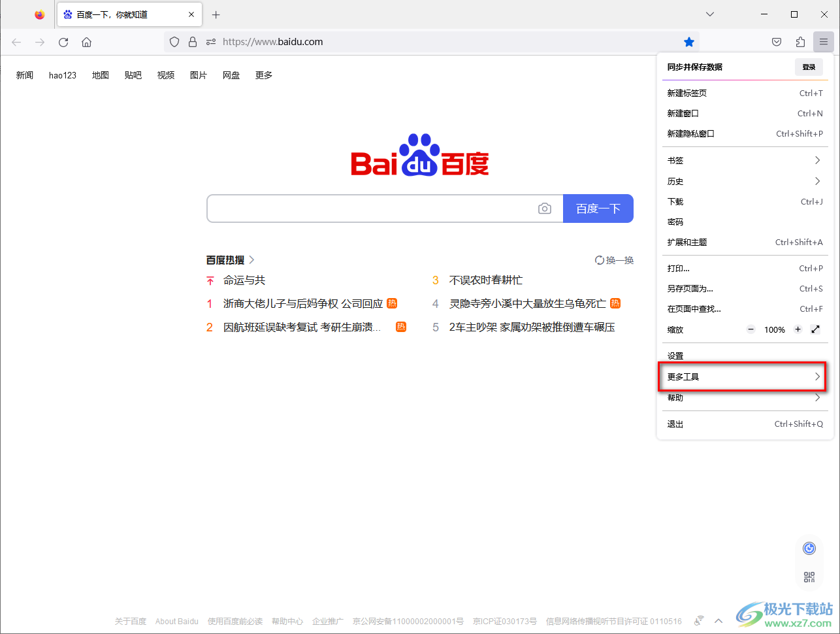Open the 新闻 link on Baidu

25,75
